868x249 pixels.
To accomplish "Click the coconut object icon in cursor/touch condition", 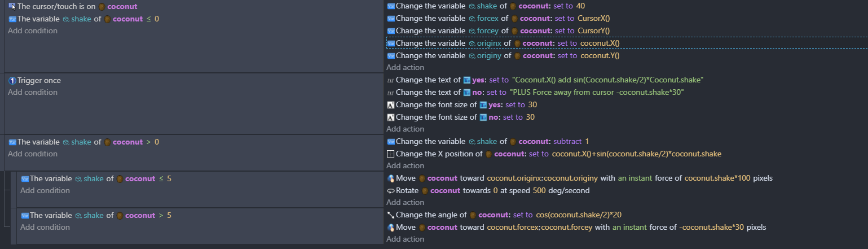I will [102, 7].
